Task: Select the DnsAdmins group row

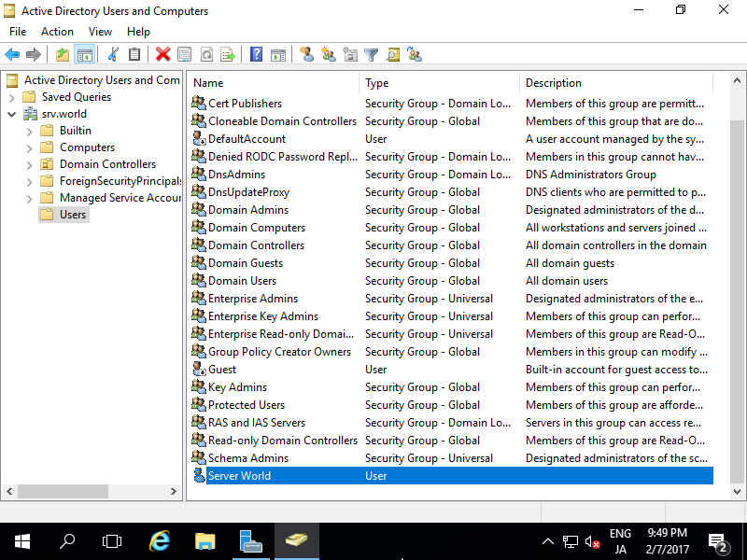Action: click(452, 175)
